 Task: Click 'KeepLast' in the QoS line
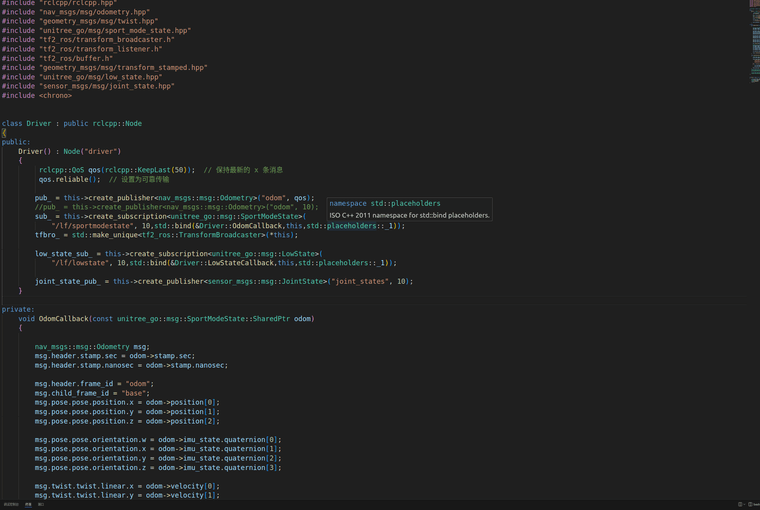154,170
